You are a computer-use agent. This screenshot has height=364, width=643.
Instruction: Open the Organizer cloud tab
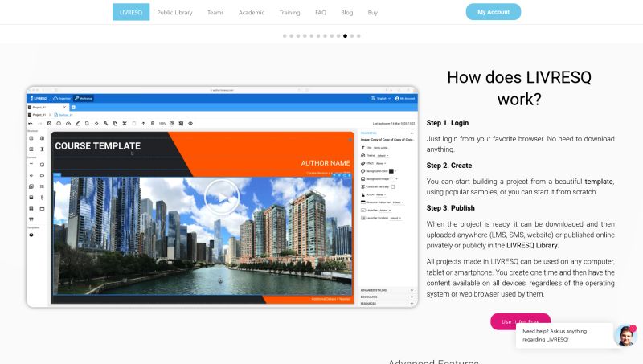coord(61,98)
